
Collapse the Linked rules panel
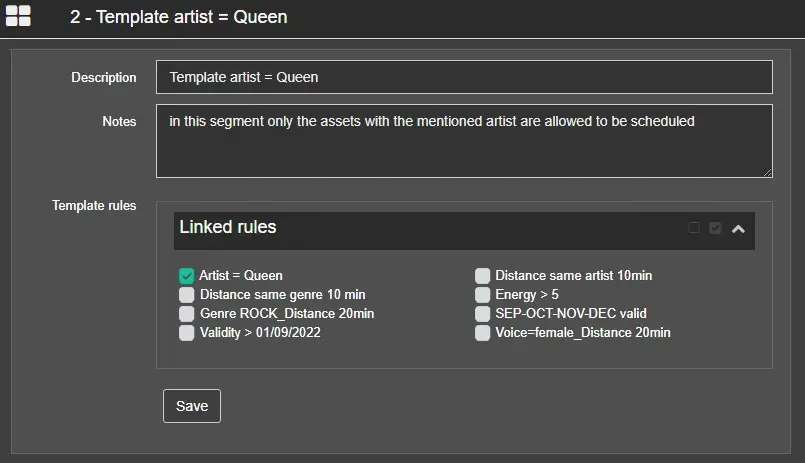click(738, 229)
